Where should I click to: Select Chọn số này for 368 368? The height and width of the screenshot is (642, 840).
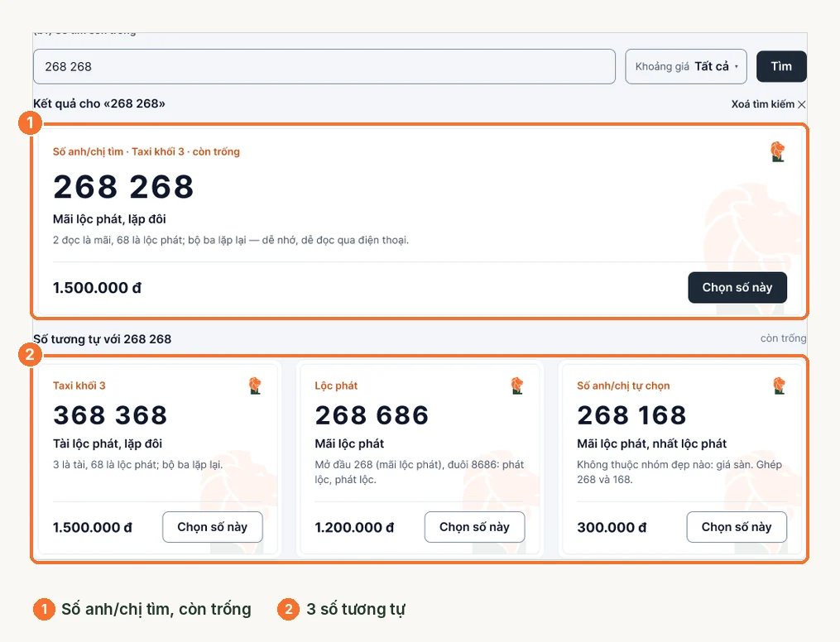pyautogui.click(x=212, y=527)
